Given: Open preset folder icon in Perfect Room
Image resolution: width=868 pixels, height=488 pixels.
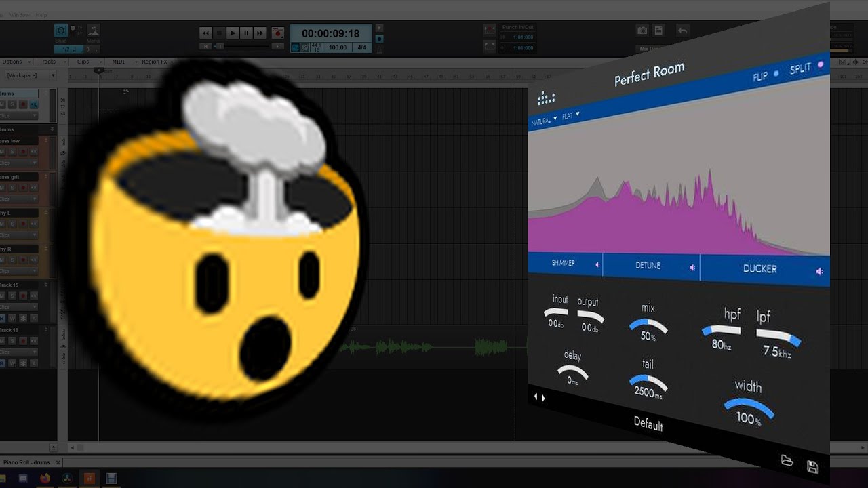Looking at the screenshot, I should click(x=787, y=461).
